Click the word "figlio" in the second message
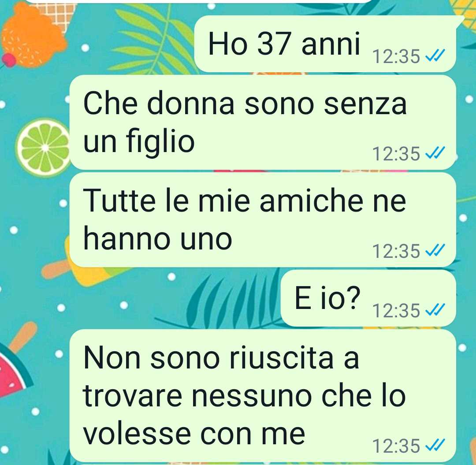Viewport: 476px width, 465px height. [x=160, y=143]
